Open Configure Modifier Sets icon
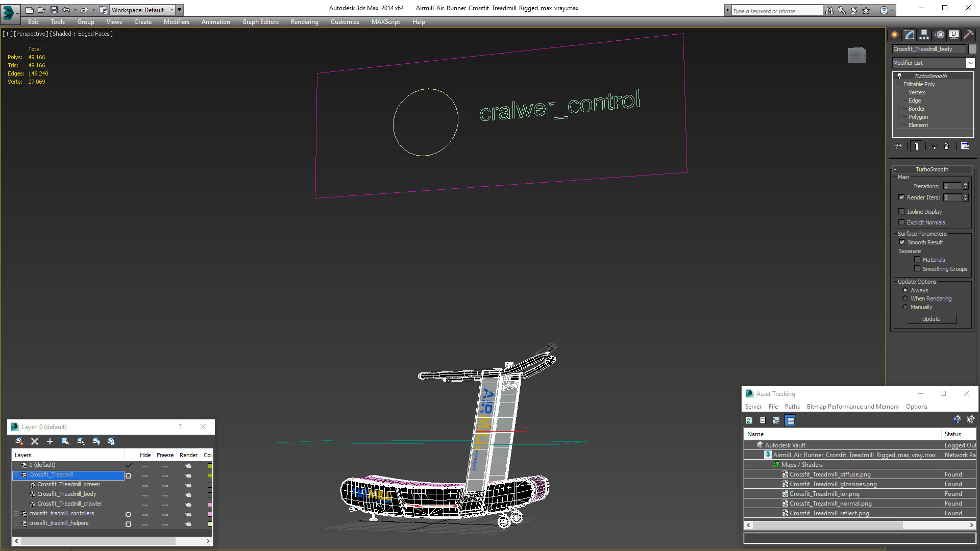980x551 pixels. coord(965,146)
